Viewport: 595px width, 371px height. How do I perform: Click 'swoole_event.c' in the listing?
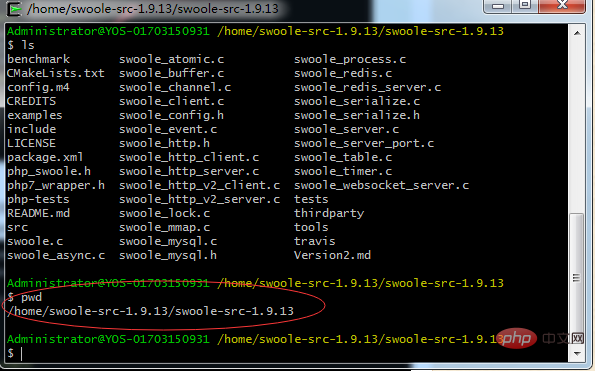(x=168, y=129)
